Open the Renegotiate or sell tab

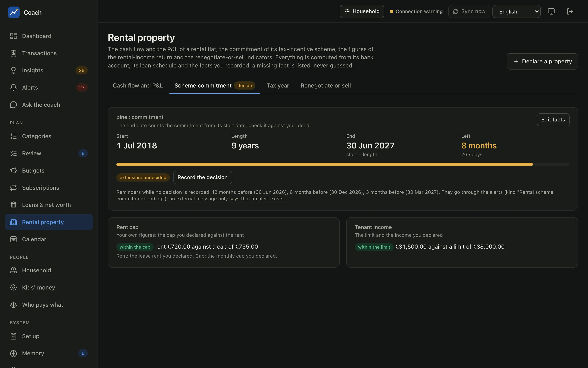coord(326,85)
